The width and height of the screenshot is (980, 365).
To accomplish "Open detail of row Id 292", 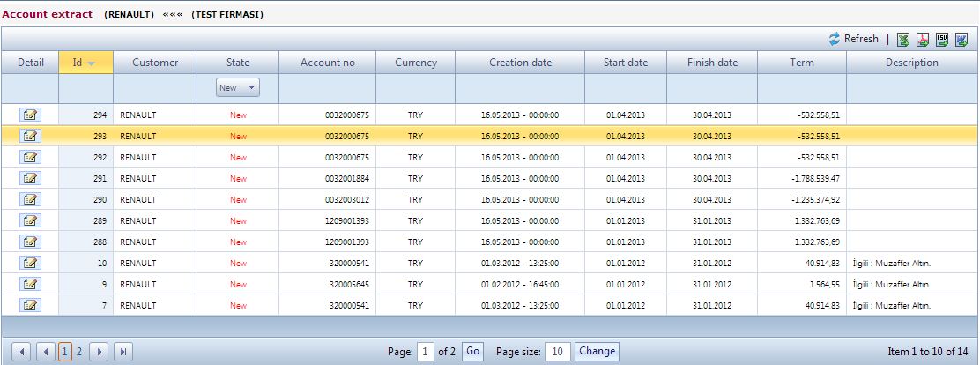I will (30, 157).
